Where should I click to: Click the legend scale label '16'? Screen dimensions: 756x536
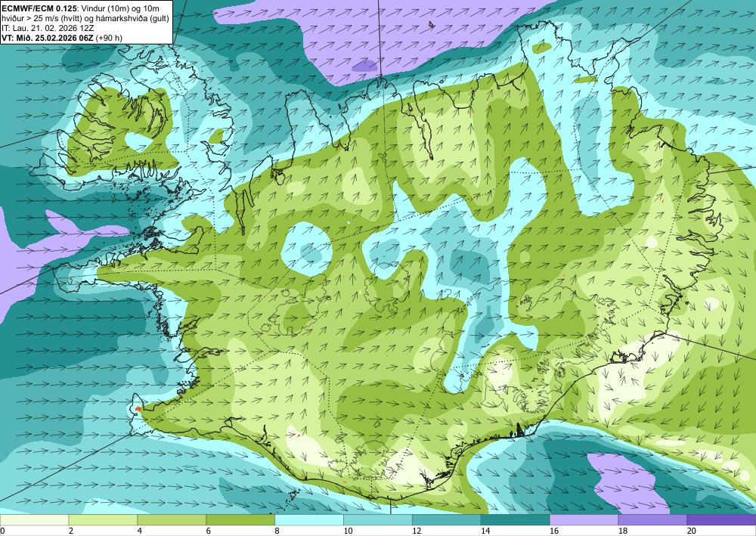(554, 531)
